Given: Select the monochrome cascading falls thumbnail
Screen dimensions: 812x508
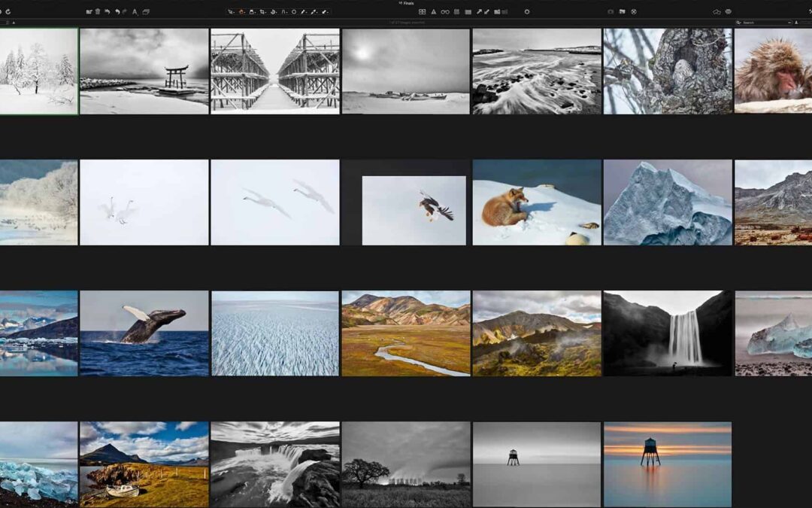Looking at the screenshot, I should [275, 464].
